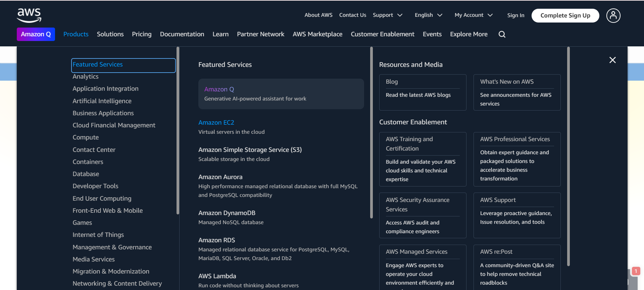Image resolution: width=644 pixels, height=290 pixels.
Task: Open the Solutions menu
Action: tap(110, 34)
